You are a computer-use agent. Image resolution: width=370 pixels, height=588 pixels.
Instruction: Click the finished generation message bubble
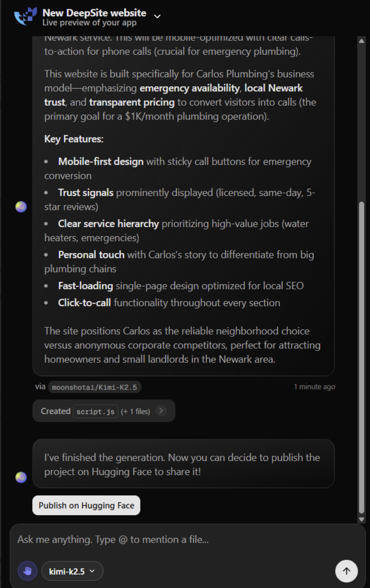pos(183,463)
